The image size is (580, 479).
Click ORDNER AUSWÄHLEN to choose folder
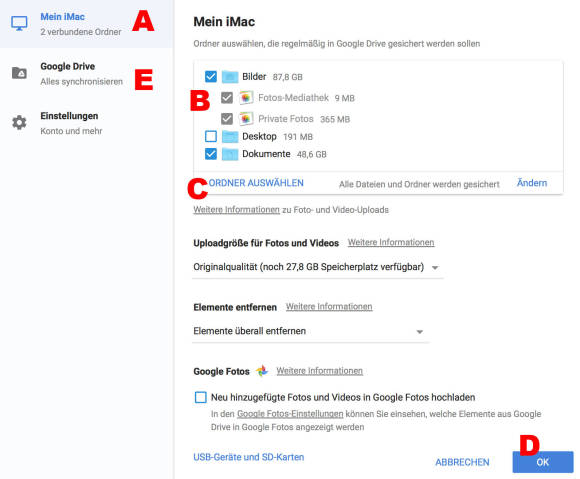256,183
